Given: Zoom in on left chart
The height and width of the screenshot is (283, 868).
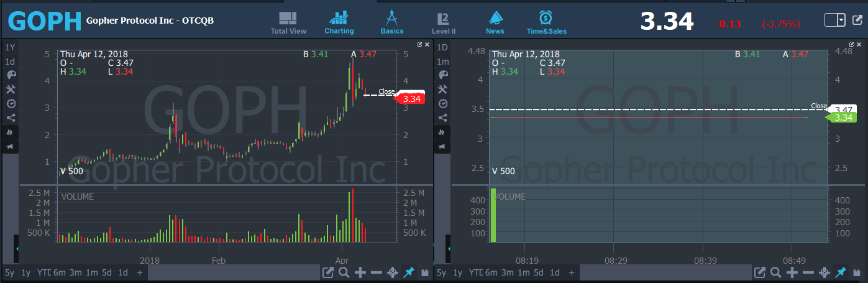Looking at the screenshot, I should (x=360, y=272).
